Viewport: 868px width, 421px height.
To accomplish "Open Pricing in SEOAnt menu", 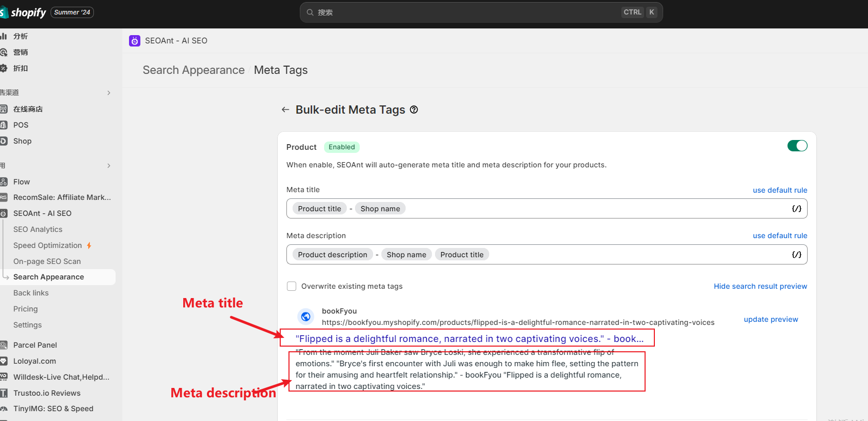I will point(25,309).
